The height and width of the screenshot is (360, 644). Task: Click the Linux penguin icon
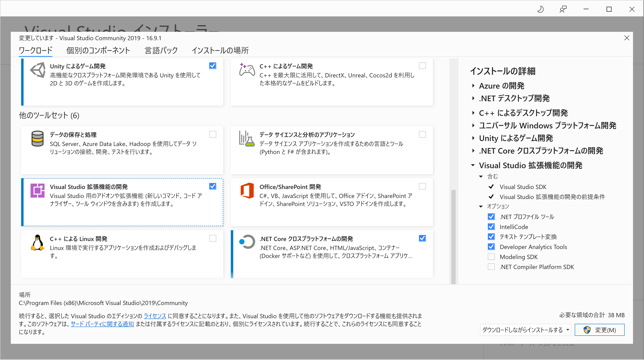click(38, 243)
